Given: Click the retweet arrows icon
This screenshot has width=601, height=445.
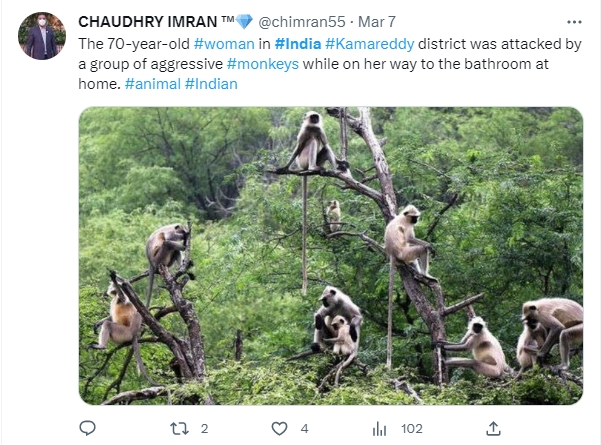Looking at the screenshot, I should [179, 429].
